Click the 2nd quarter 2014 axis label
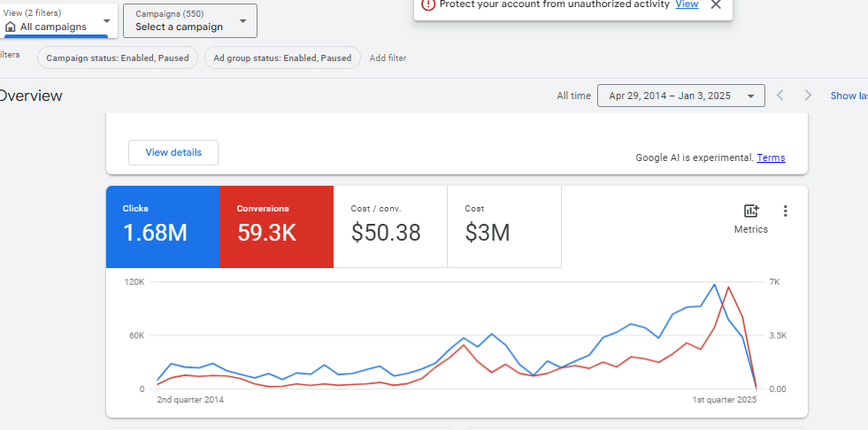This screenshot has height=430, width=868. click(x=190, y=399)
